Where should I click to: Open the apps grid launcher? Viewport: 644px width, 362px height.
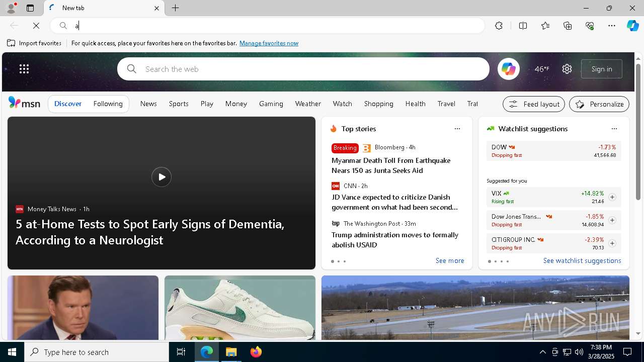coord(24,69)
